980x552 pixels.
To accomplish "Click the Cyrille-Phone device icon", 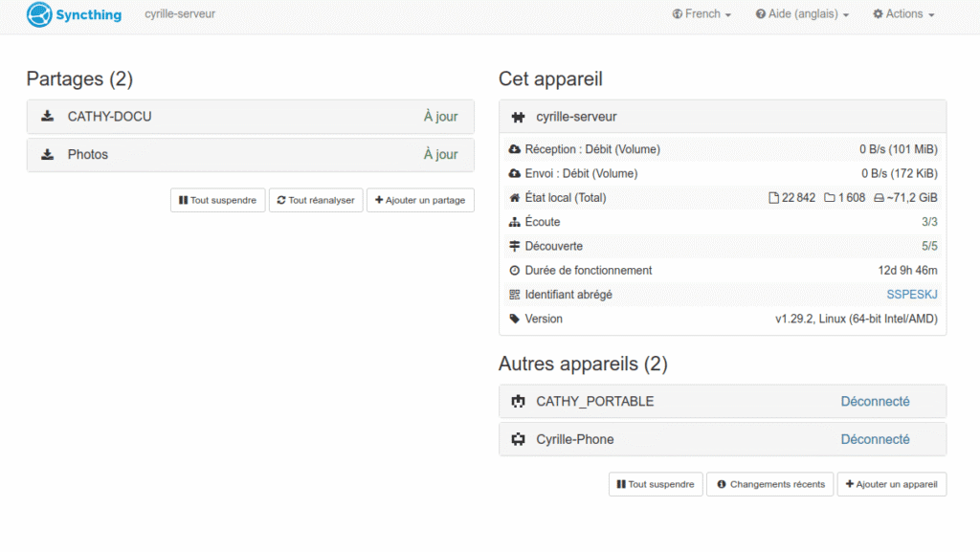I will [519, 440].
